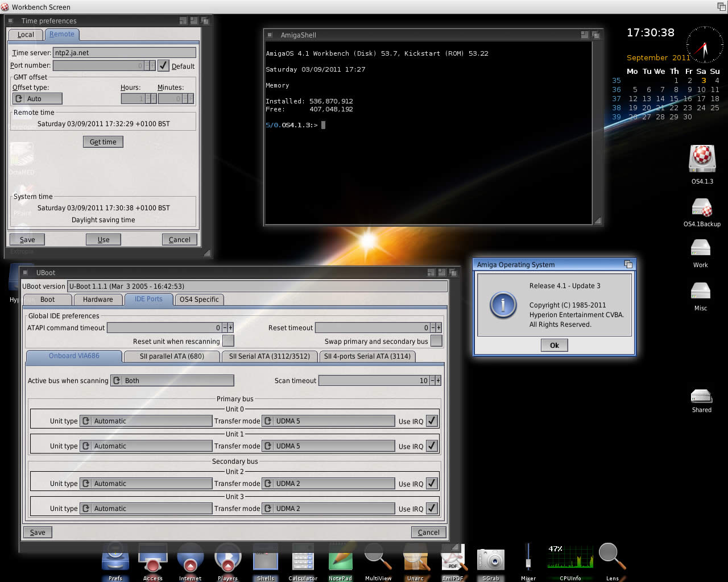The height and width of the screenshot is (582, 728).
Task: Click the screen depth gadget at top right
Action: pos(721,7)
